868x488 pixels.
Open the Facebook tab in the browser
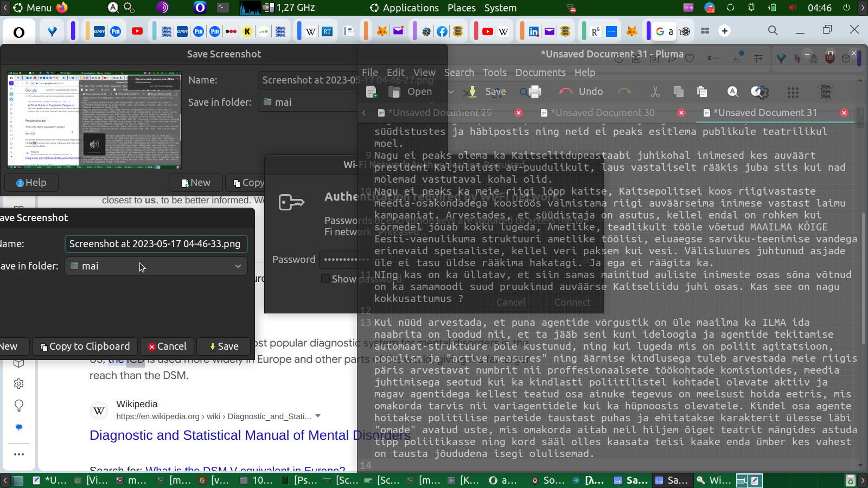[x=442, y=31]
